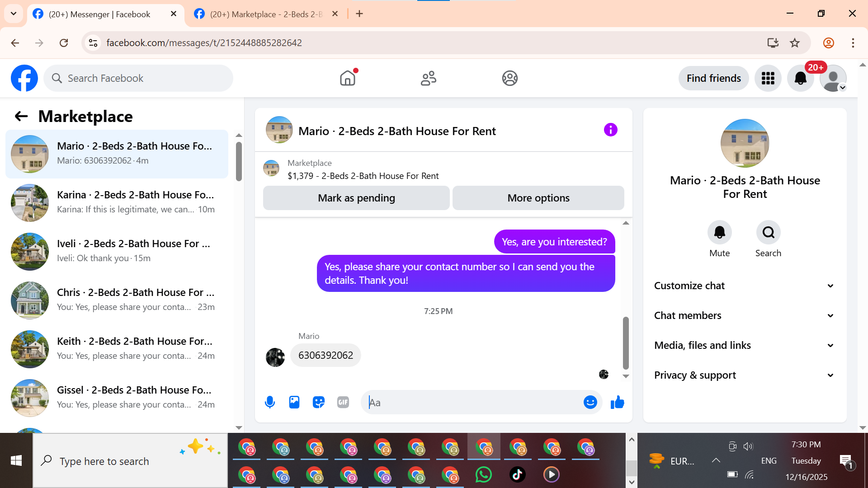Open the account profile avatar menu
Image resolution: width=868 pixels, height=488 pixels.
point(833,78)
